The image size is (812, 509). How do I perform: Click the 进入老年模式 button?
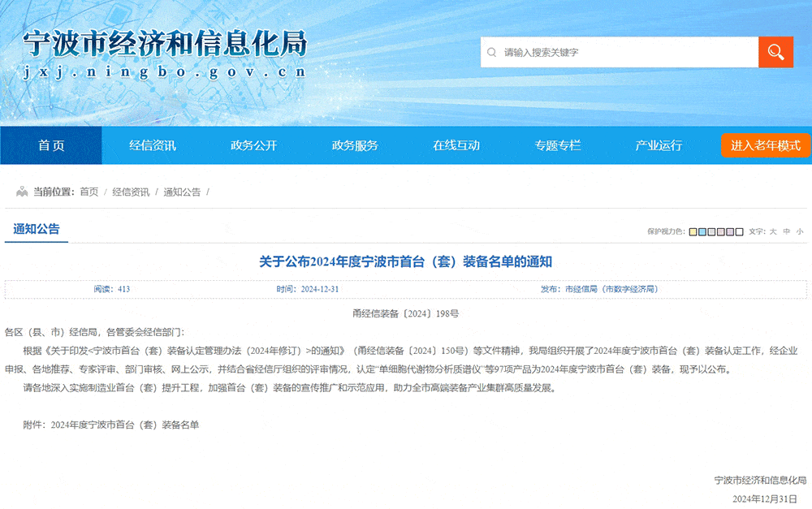[764, 145]
